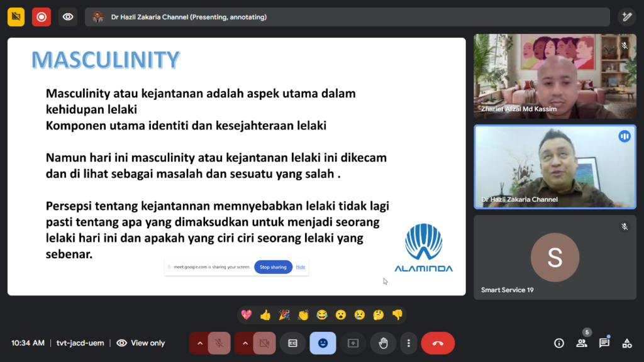
Task: Expand audio settings arrow beside microphone
Action: (x=199, y=343)
